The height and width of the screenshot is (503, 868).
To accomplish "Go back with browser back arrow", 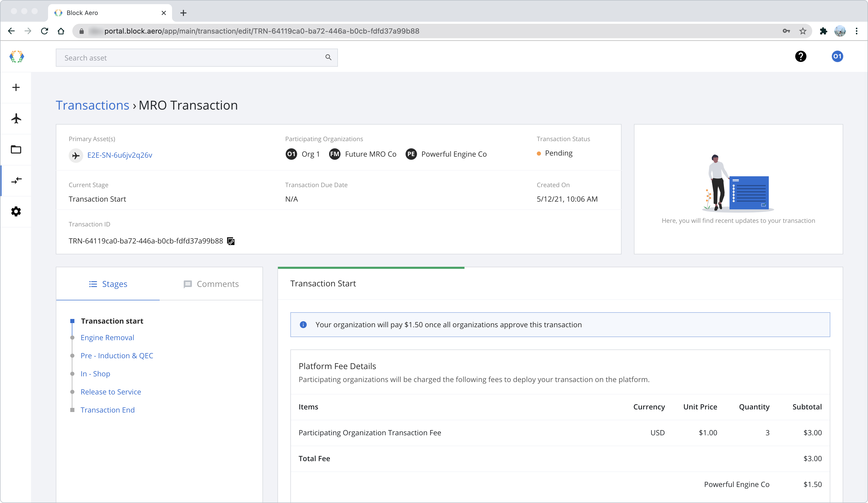I will 11,31.
